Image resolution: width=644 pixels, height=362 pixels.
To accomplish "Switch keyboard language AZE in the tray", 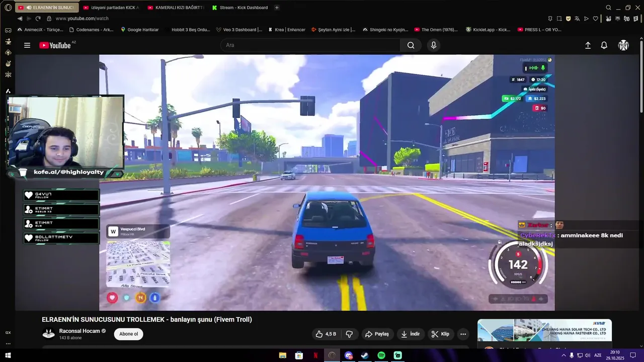I will pos(598,355).
